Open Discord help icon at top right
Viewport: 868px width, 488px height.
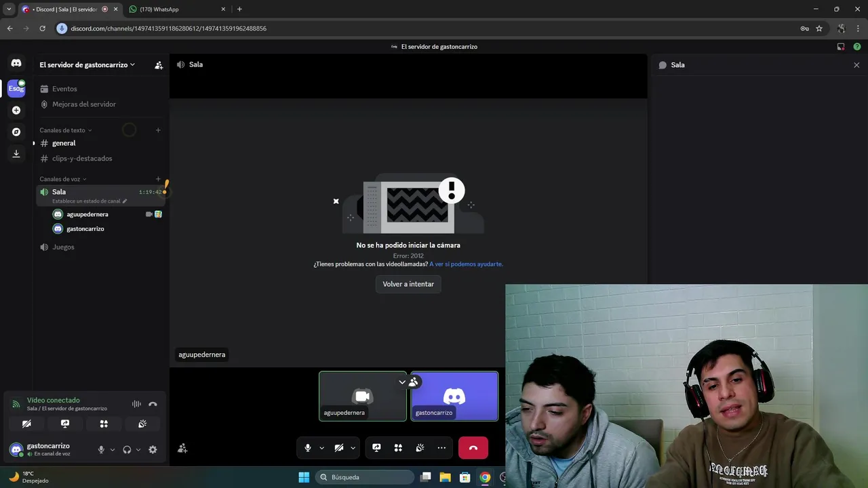tap(857, 47)
